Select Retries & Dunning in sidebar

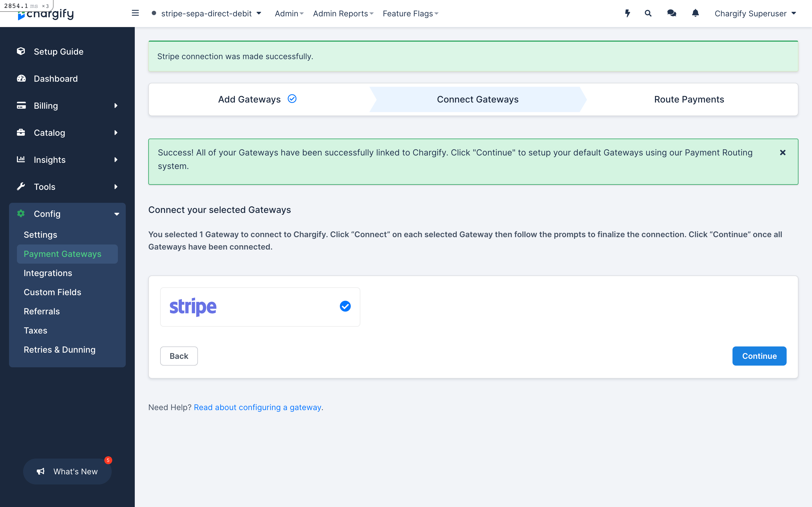[59, 349]
